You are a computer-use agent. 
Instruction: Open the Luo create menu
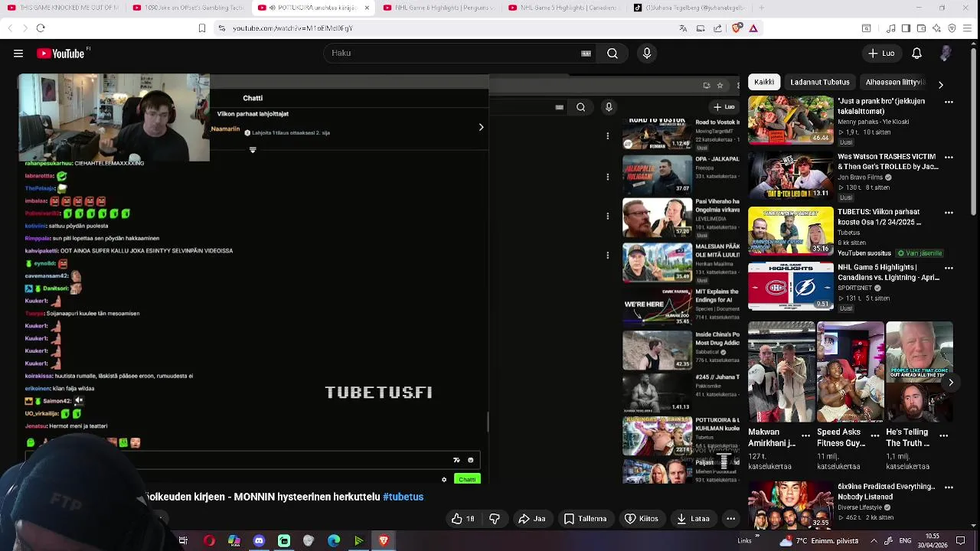(880, 54)
